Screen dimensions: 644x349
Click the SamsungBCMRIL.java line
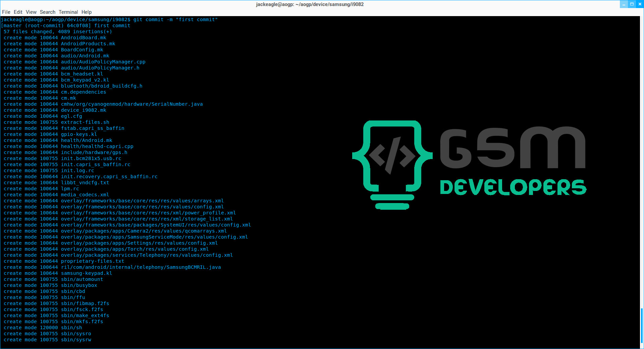112,267
